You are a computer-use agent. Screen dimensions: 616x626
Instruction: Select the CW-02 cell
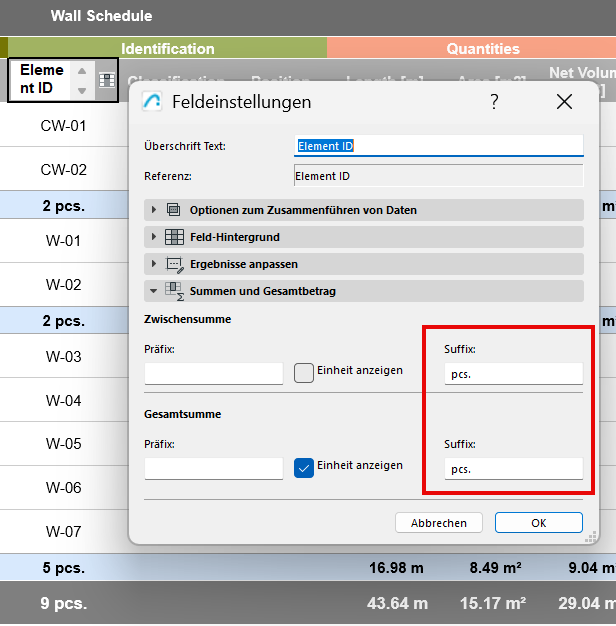click(63, 169)
